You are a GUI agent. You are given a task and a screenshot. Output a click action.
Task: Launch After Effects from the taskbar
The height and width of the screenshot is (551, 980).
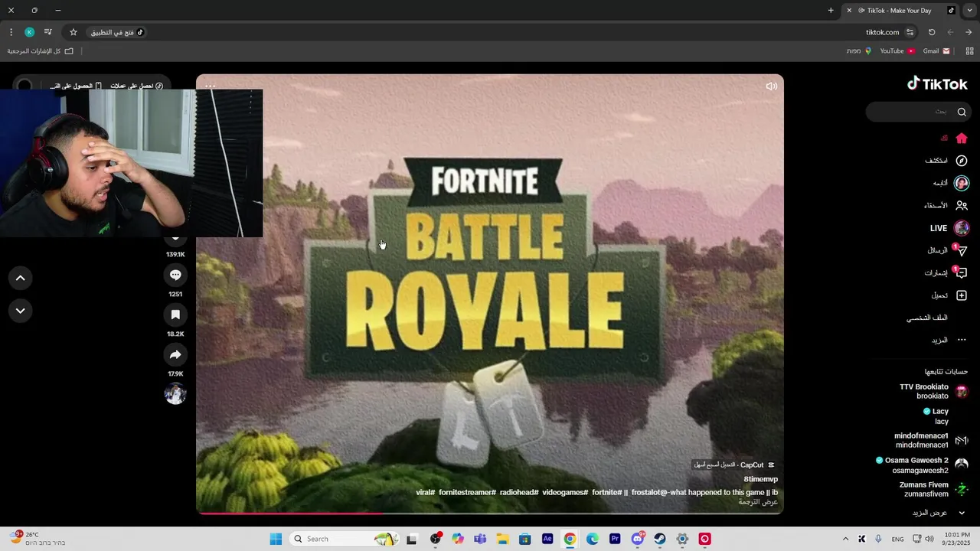click(547, 539)
